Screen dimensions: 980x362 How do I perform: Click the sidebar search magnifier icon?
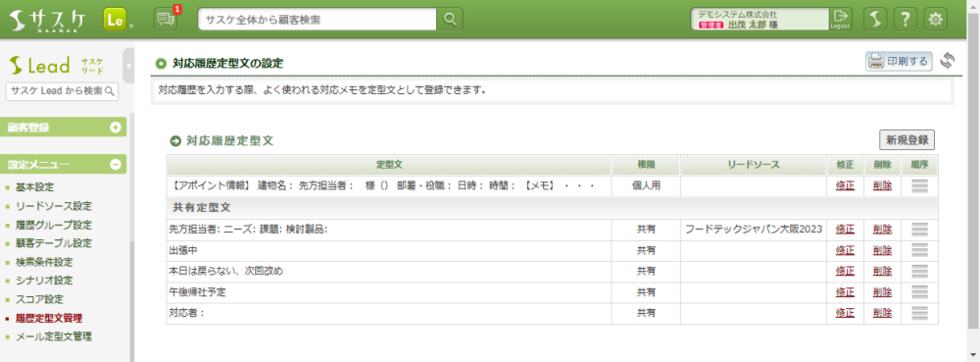coord(110,91)
